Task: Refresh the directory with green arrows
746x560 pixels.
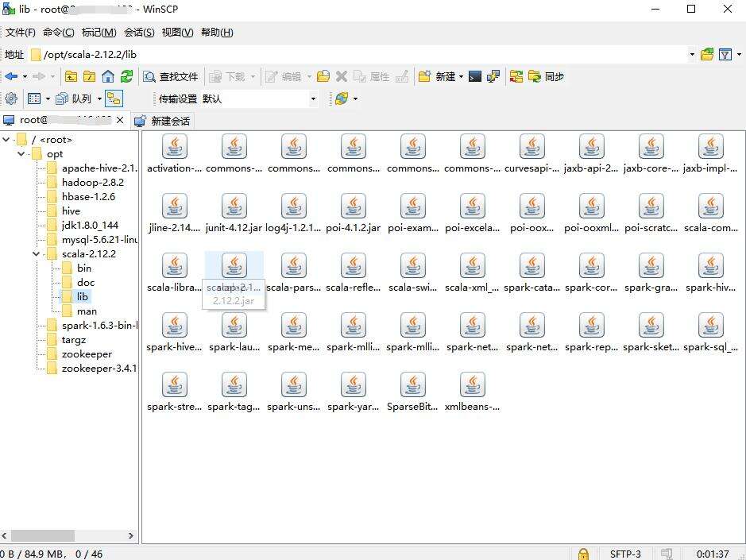Action: pyautogui.click(x=126, y=76)
